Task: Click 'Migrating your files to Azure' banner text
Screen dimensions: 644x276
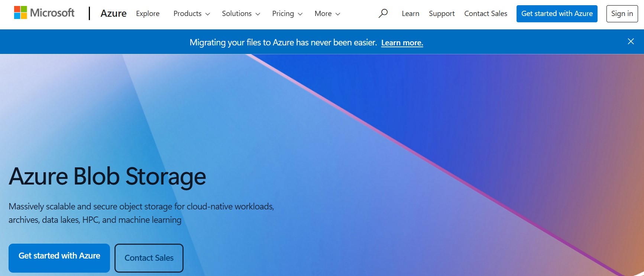Action: coord(283,42)
